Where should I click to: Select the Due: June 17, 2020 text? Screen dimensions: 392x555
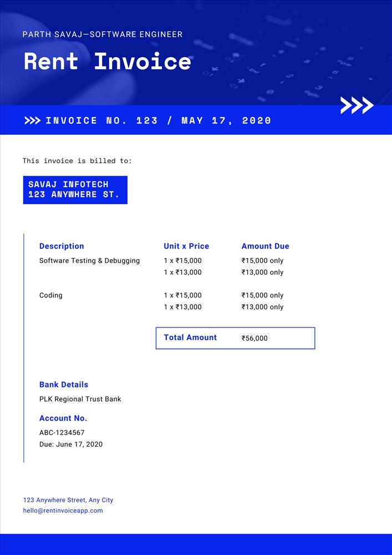pos(71,444)
